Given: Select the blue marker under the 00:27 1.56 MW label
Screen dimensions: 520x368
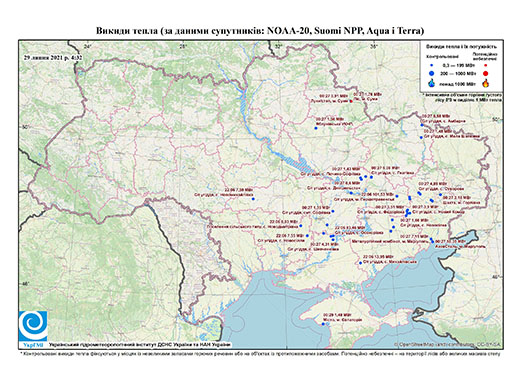Looking at the screenshot, I should pos(316,128).
